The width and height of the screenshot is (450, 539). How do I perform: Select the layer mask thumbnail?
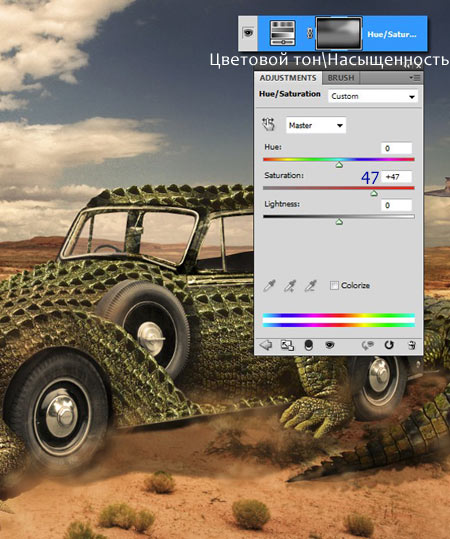click(x=339, y=33)
